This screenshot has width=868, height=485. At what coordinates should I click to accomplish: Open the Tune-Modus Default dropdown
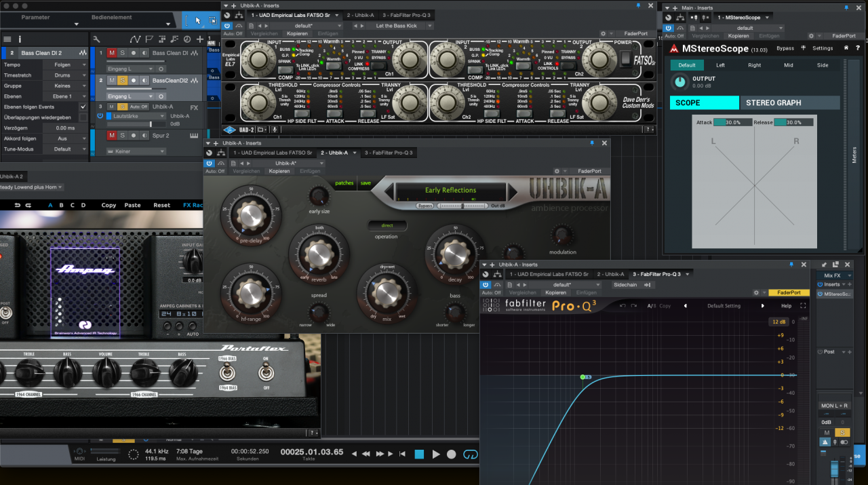(x=66, y=149)
